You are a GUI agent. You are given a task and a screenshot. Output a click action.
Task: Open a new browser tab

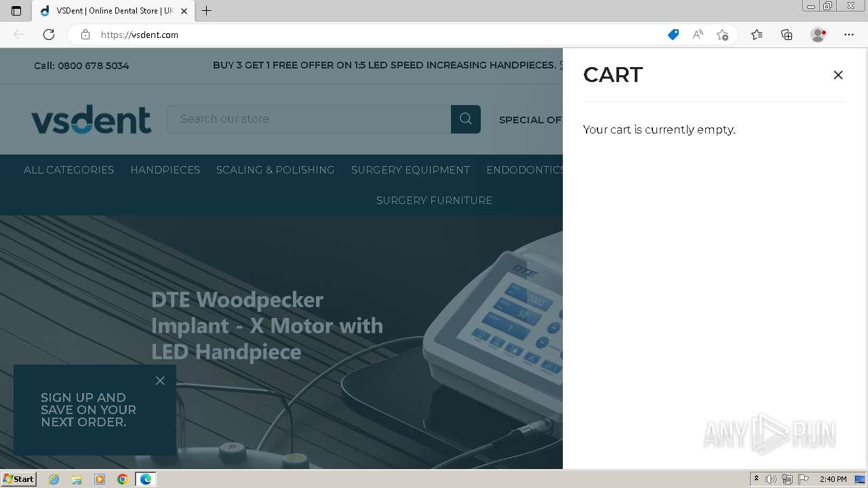pos(207,11)
